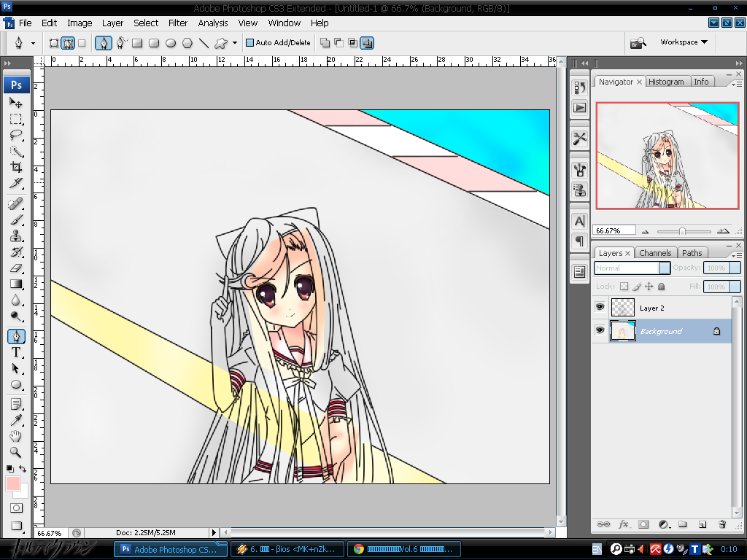Click the Navigator zoom slider
Image resolution: width=747 pixels, height=560 pixels.
tap(682, 231)
